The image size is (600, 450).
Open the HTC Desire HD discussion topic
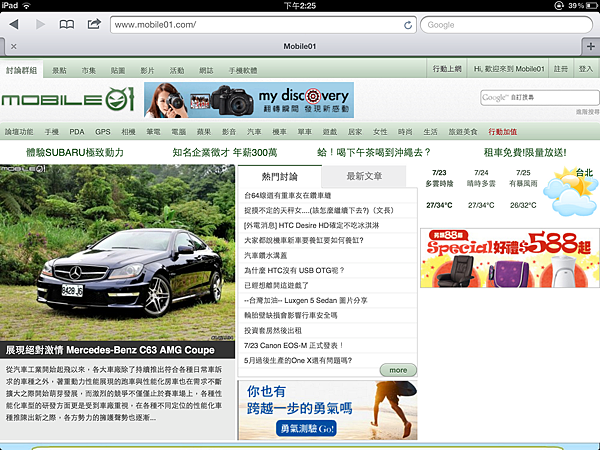tap(311, 225)
